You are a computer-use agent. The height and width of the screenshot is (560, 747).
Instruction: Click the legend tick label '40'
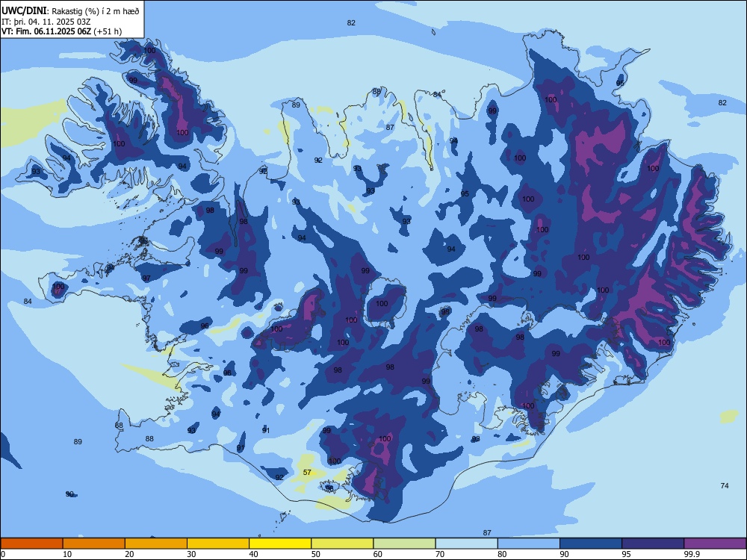click(253, 554)
